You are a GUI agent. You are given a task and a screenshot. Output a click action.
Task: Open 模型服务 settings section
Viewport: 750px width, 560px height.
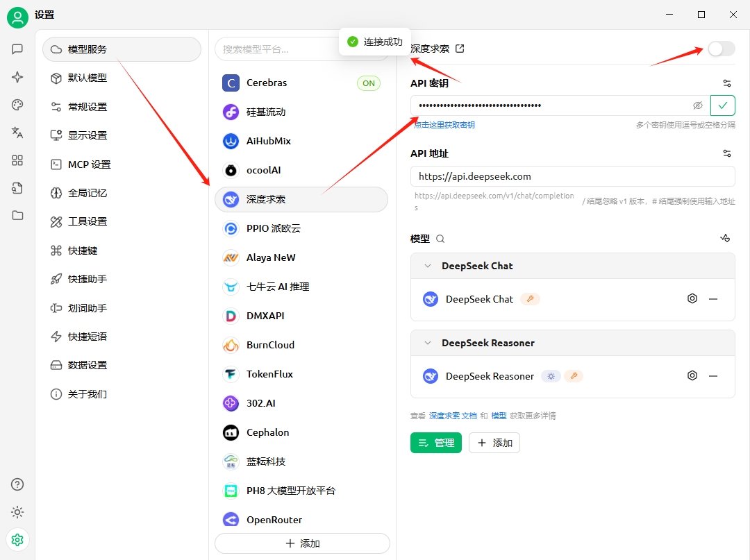click(x=122, y=49)
